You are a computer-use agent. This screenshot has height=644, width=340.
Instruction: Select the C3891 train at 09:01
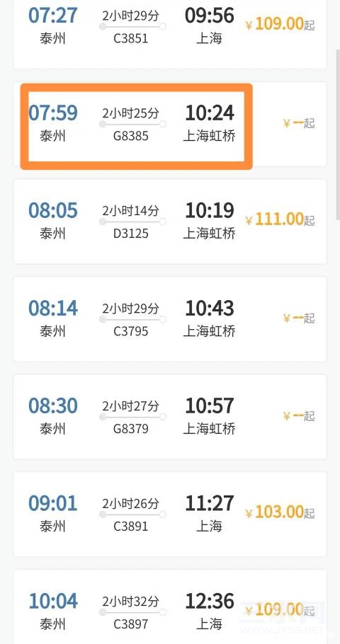pos(170,514)
